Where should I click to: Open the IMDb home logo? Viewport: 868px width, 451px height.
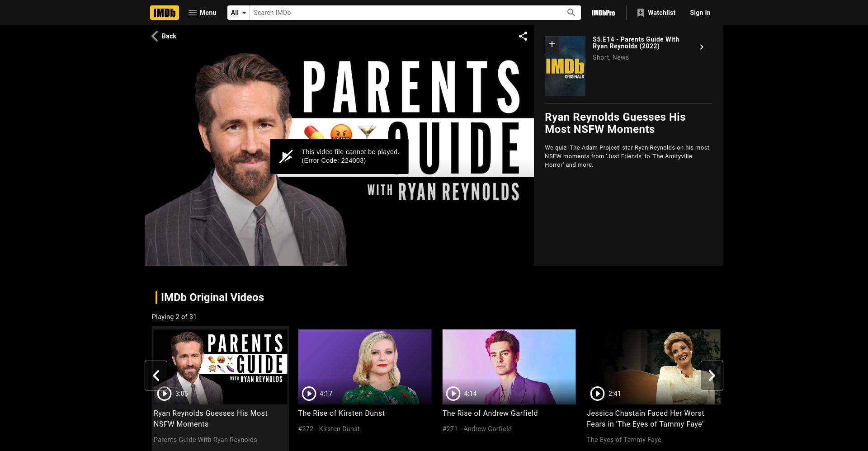[x=165, y=13]
